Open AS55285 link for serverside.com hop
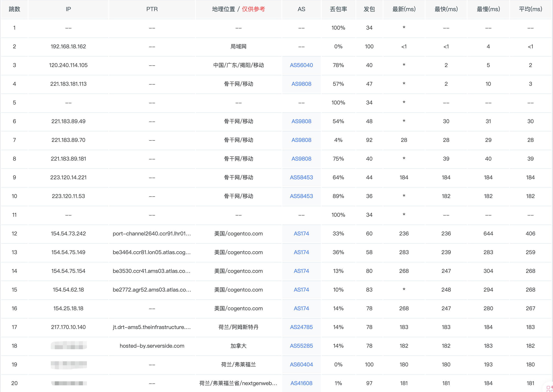The image size is (553, 392). pos(301,346)
